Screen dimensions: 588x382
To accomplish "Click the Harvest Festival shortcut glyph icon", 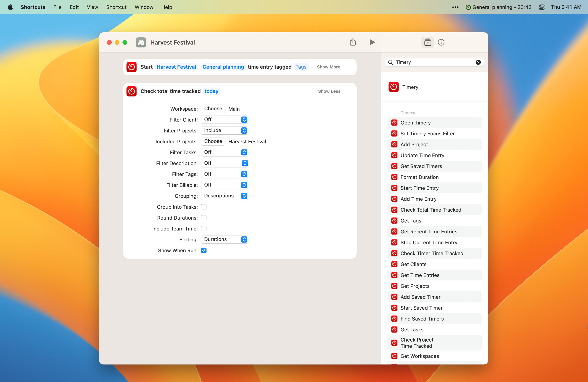I will [141, 43].
